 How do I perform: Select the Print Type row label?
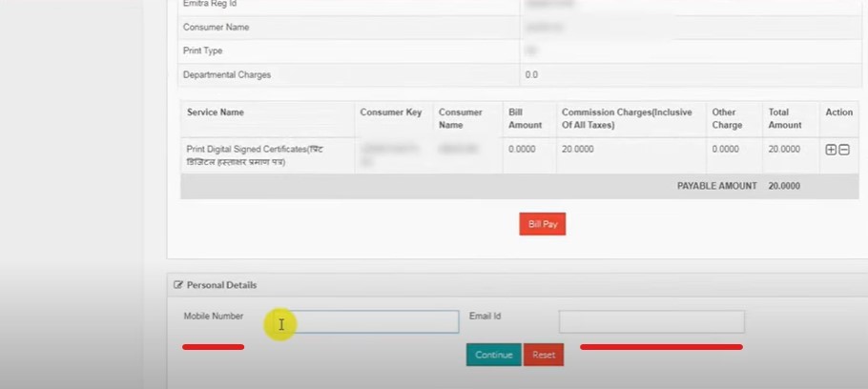click(202, 51)
